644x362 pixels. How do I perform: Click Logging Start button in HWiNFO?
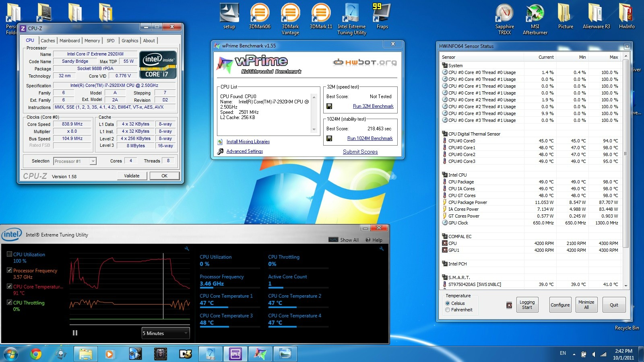527,305
